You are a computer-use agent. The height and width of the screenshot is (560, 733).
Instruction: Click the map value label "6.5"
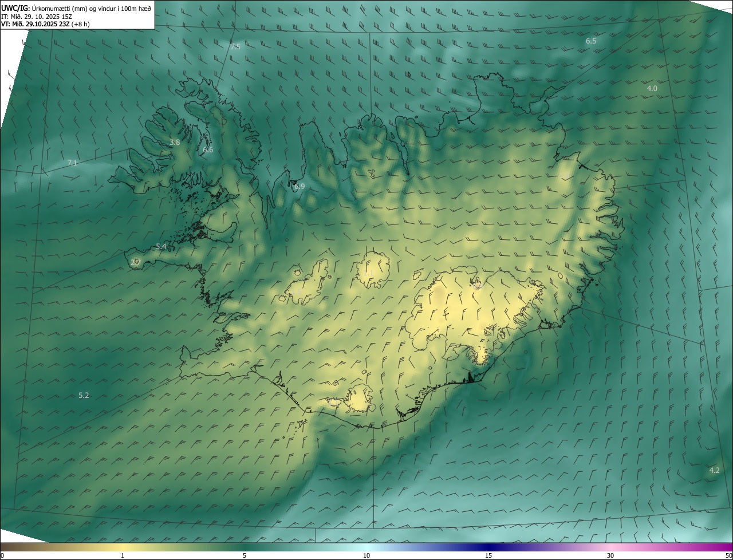pos(591,41)
